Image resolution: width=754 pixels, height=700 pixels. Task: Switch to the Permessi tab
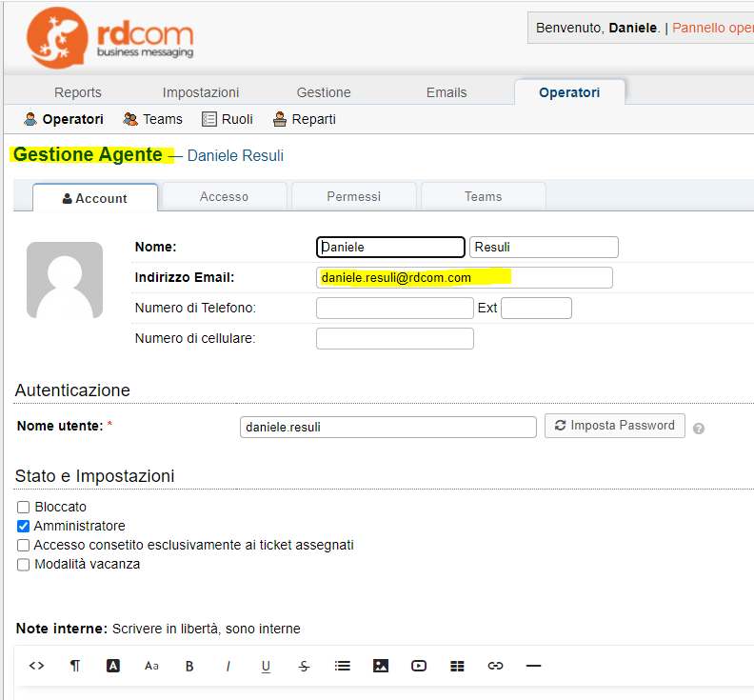coord(353,196)
